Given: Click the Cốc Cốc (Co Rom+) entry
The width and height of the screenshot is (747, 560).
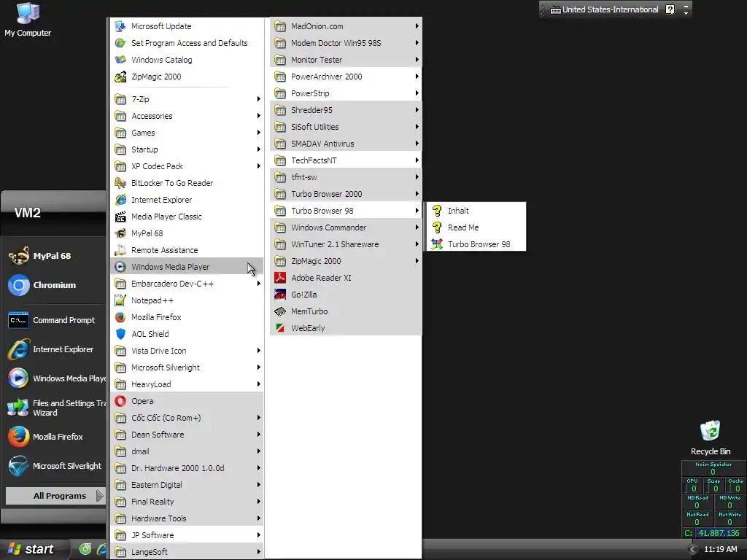Looking at the screenshot, I should (187, 418).
